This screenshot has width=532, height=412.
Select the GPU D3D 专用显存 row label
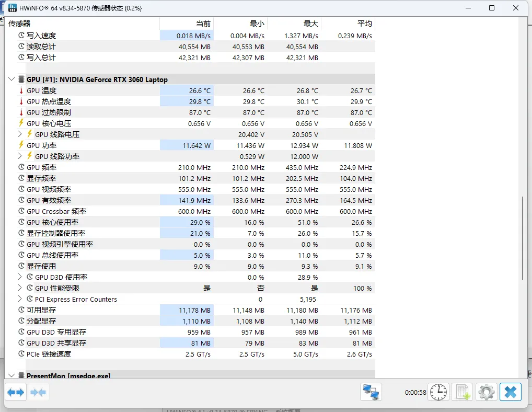(x=56, y=332)
